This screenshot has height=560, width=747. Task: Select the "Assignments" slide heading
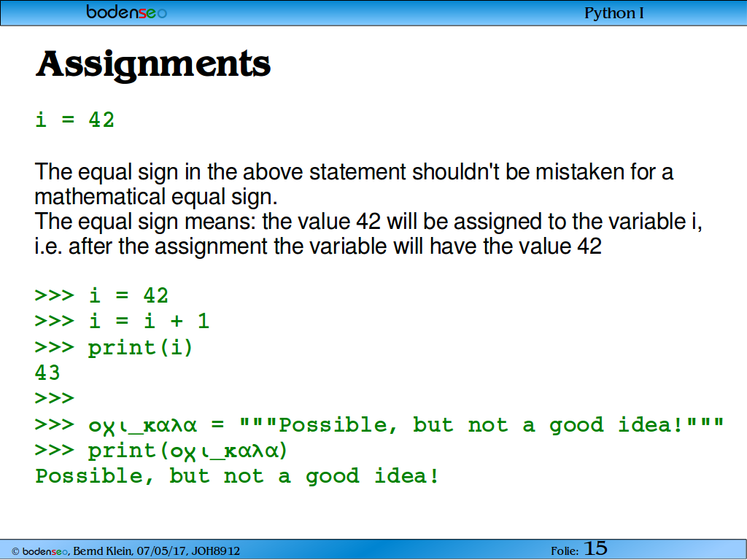153,65
